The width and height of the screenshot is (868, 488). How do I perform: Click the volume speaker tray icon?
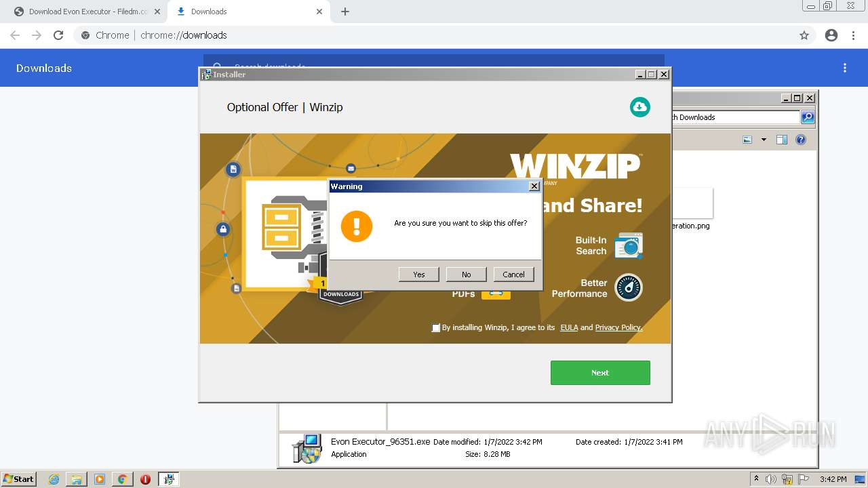(x=771, y=479)
